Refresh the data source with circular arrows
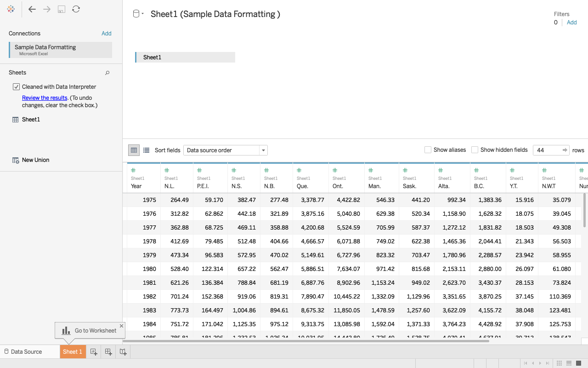The width and height of the screenshot is (588, 368). pos(76,9)
